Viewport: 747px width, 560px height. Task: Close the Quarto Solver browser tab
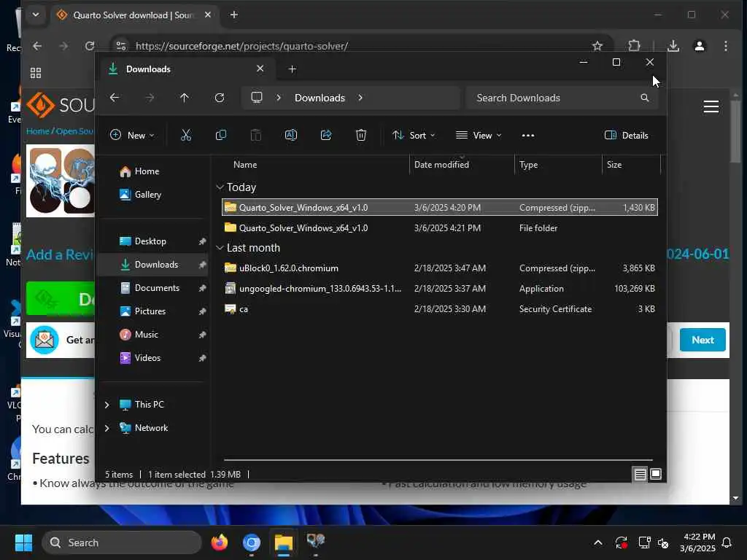(208, 15)
